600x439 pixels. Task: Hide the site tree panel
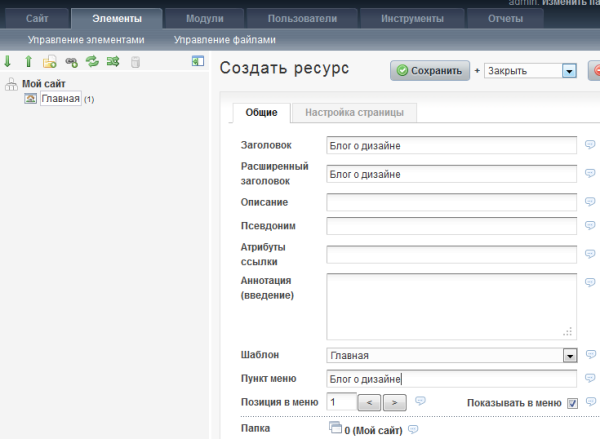pyautogui.click(x=198, y=62)
